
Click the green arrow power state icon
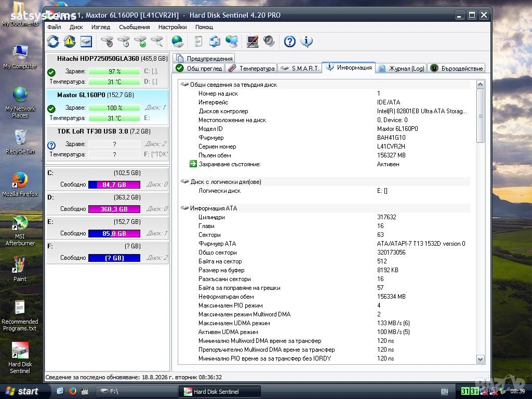(193, 164)
